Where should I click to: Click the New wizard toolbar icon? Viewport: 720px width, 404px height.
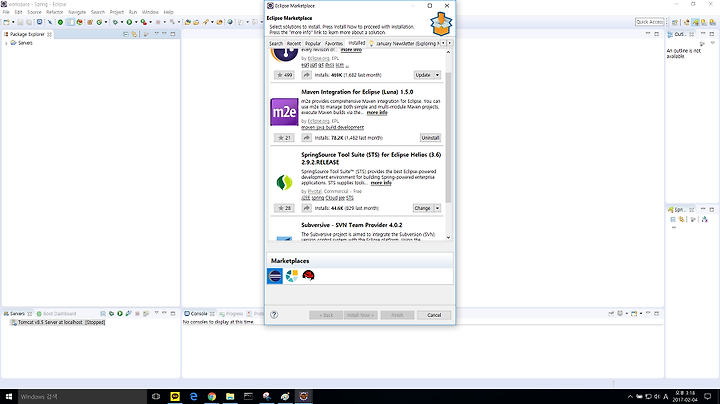6,22
